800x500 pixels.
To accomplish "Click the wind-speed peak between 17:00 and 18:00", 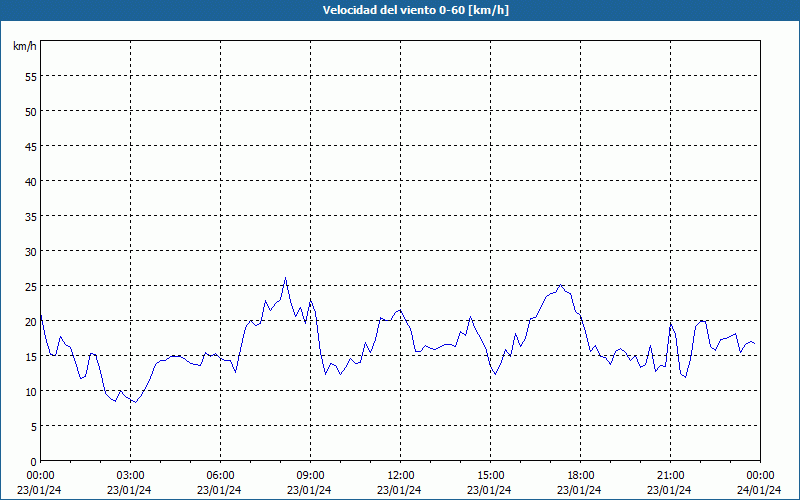I will [560, 285].
